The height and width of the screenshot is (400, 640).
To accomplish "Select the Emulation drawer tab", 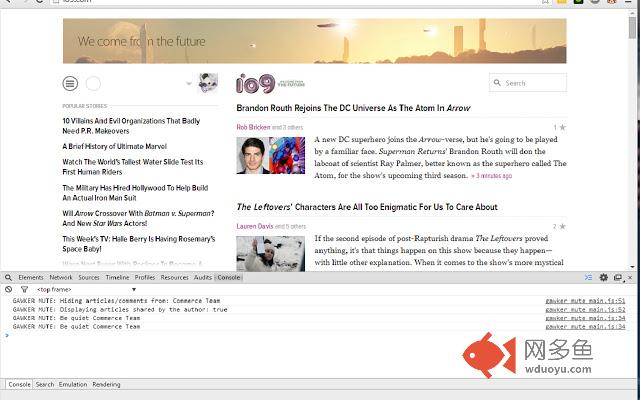I will pos(73,384).
